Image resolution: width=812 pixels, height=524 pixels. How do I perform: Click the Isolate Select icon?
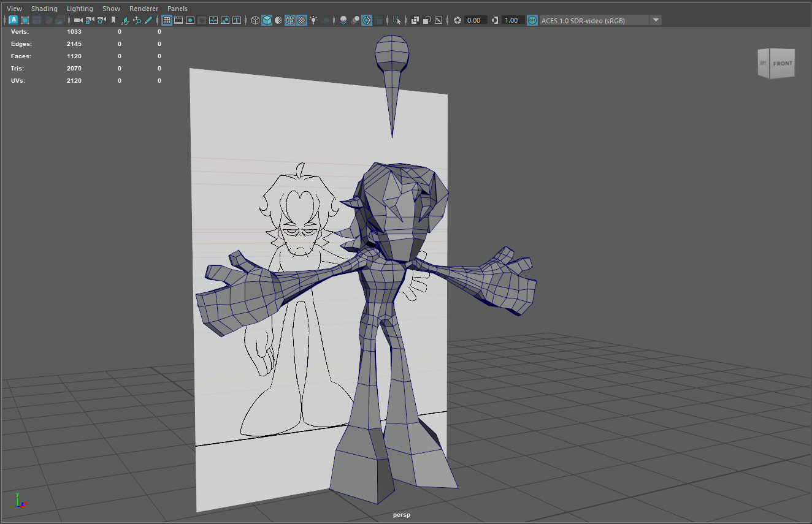pyautogui.click(x=397, y=20)
